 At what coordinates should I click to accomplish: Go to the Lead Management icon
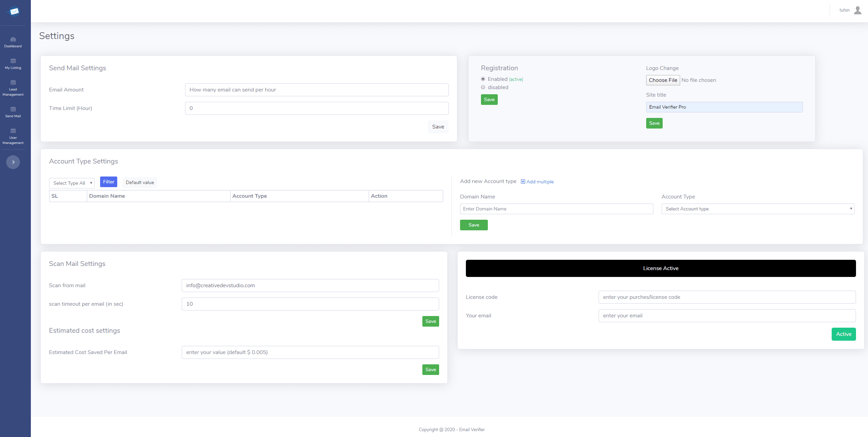13,83
